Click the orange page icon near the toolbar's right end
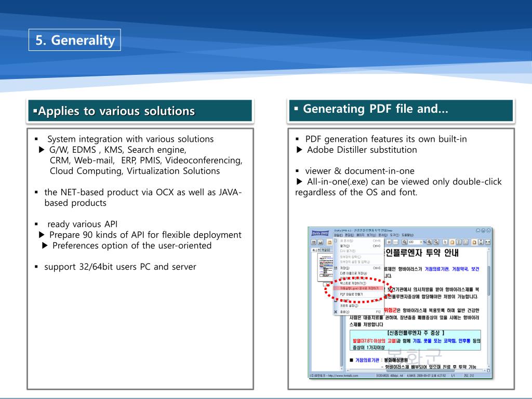This screenshot has height=399, width=532. (x=474, y=242)
